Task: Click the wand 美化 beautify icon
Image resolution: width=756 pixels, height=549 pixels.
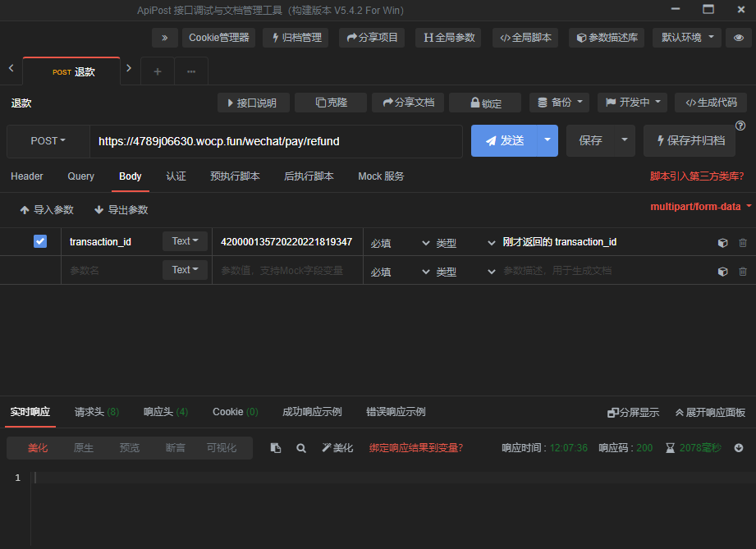Action: coord(337,448)
